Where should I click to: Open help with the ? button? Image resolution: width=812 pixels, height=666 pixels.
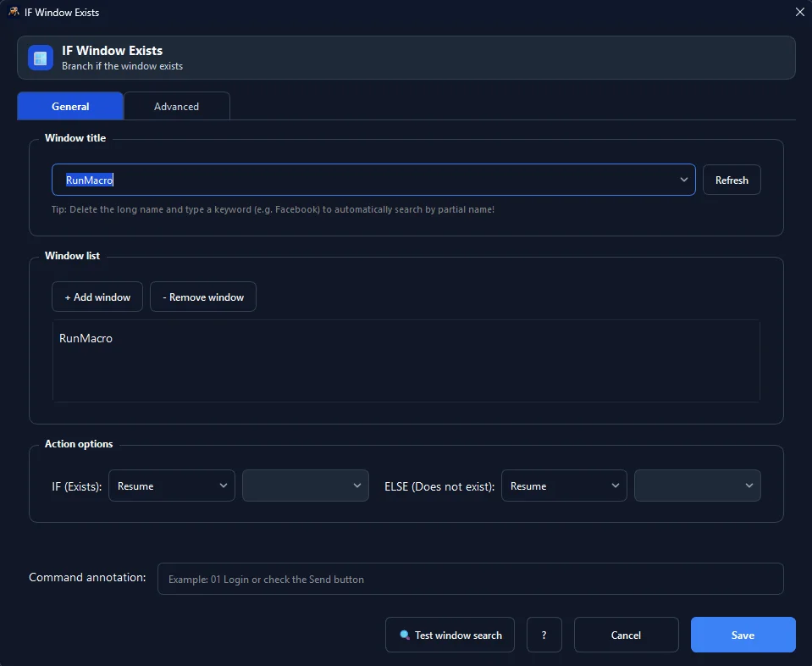pos(544,635)
